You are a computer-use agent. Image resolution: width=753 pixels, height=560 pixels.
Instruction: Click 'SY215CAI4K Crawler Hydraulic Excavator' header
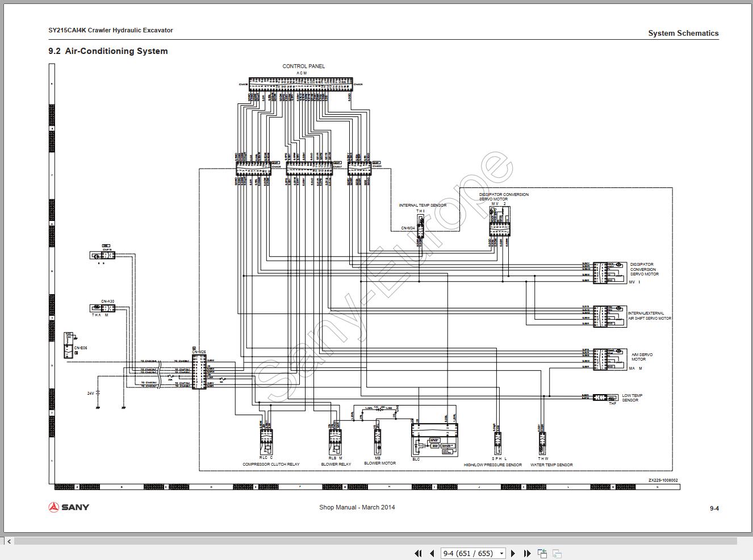pyautogui.click(x=111, y=30)
